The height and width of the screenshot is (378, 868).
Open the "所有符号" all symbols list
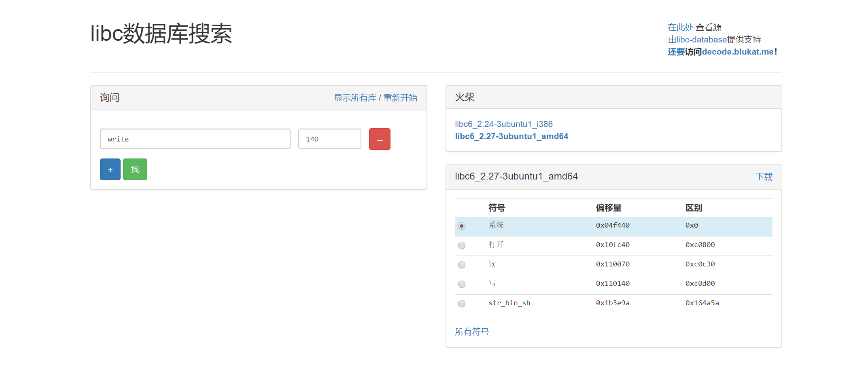(472, 332)
